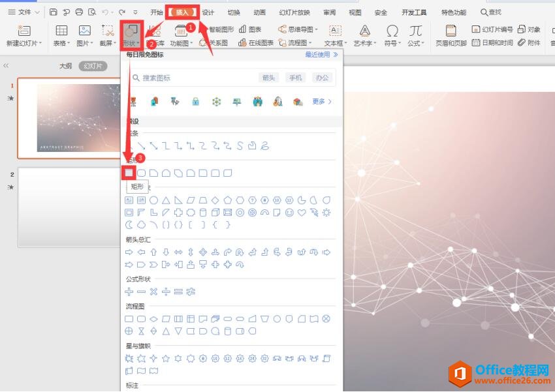
Task: Click the 页眉和页脚 button
Action: coord(451,36)
